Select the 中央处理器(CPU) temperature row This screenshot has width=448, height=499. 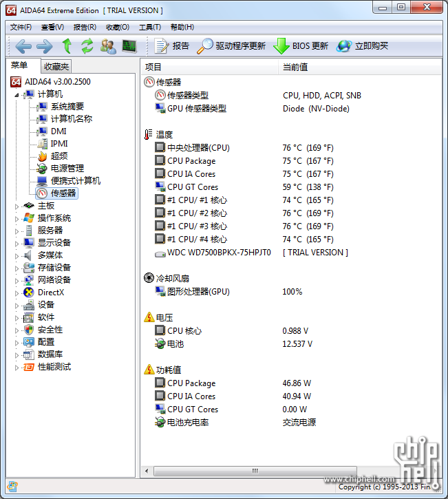(291, 147)
